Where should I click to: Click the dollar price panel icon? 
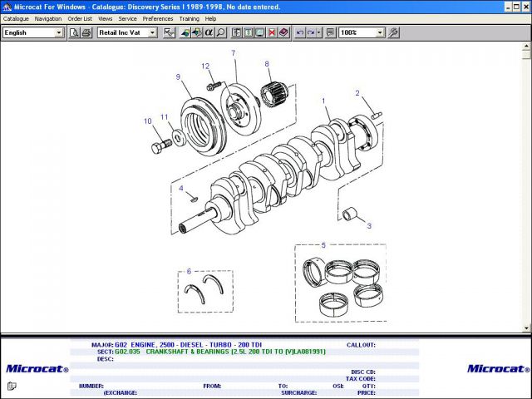click(249, 32)
